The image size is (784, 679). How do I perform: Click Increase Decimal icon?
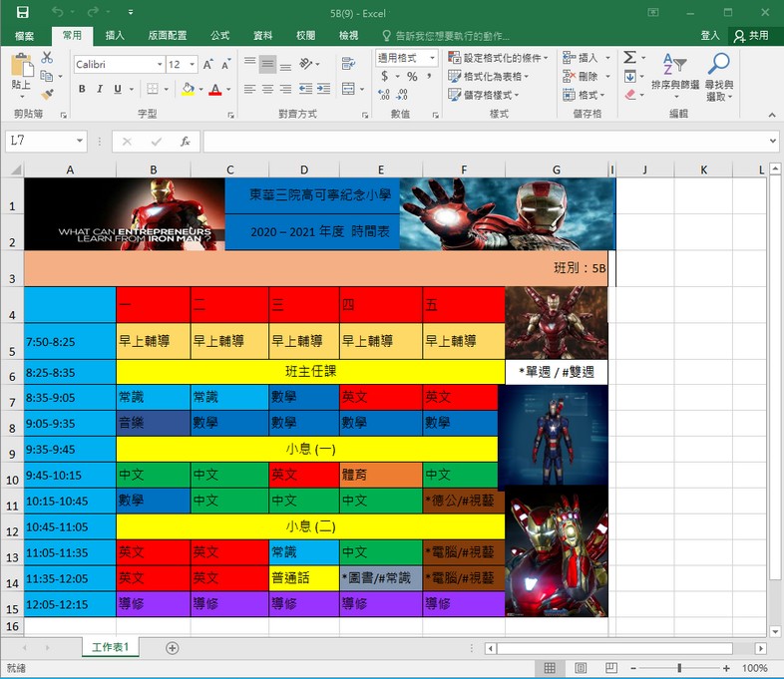coord(384,94)
